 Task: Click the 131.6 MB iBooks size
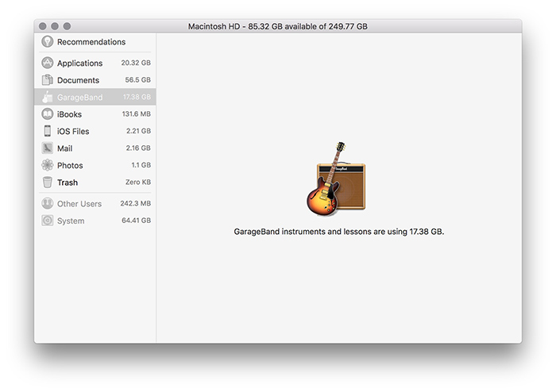(137, 113)
